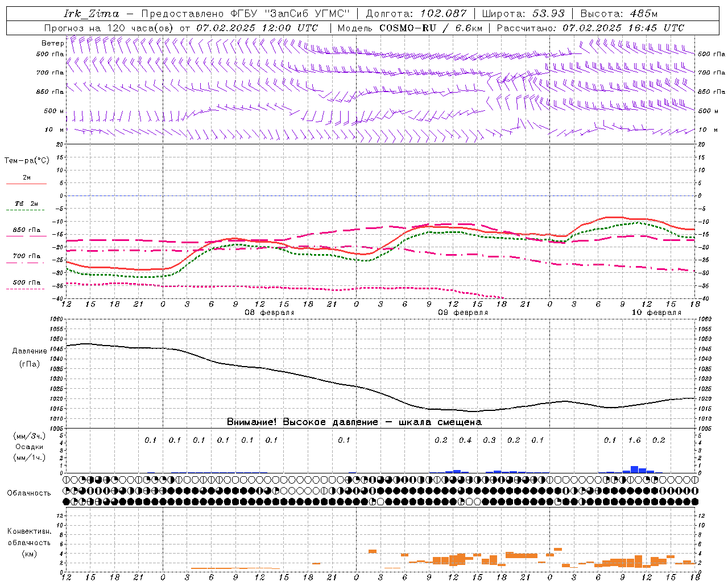Click the station name Irk_Zima
Image resolution: width=728 pixels, height=582 pixels.
pyautogui.click(x=91, y=13)
